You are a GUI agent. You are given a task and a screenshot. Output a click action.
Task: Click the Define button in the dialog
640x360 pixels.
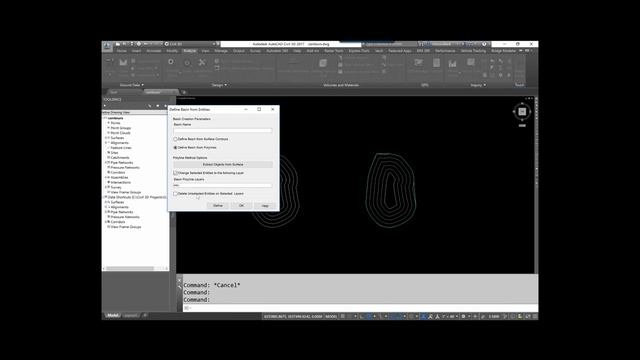pos(218,206)
